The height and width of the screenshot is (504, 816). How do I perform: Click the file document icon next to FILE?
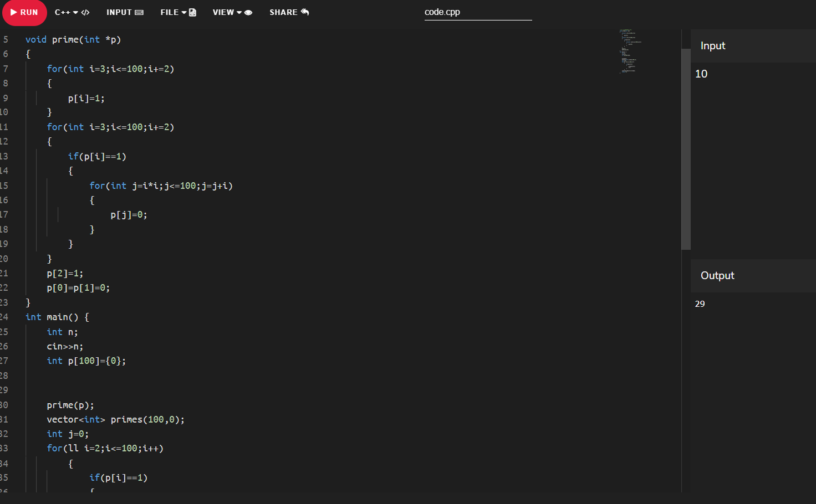[192, 12]
